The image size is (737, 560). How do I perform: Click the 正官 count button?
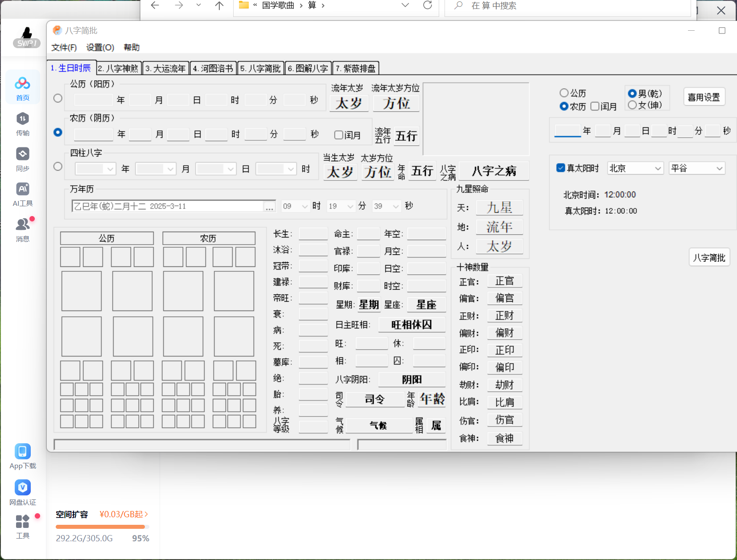click(x=504, y=281)
